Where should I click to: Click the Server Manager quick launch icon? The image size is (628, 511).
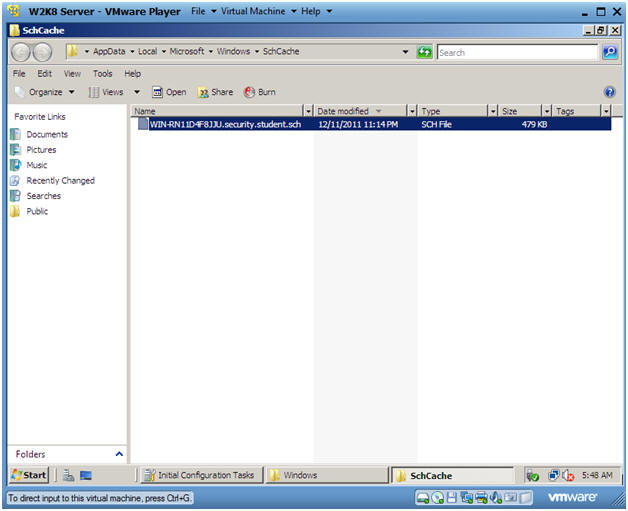[68, 475]
